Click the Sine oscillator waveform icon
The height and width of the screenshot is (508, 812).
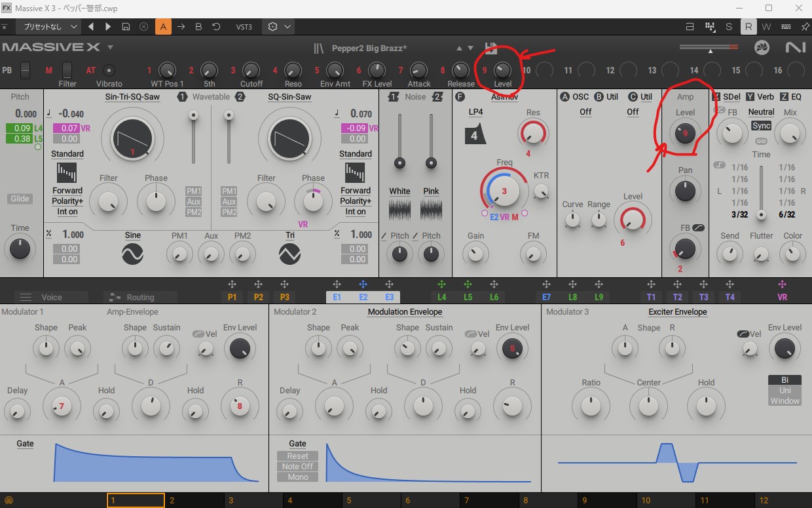pyautogui.click(x=132, y=254)
